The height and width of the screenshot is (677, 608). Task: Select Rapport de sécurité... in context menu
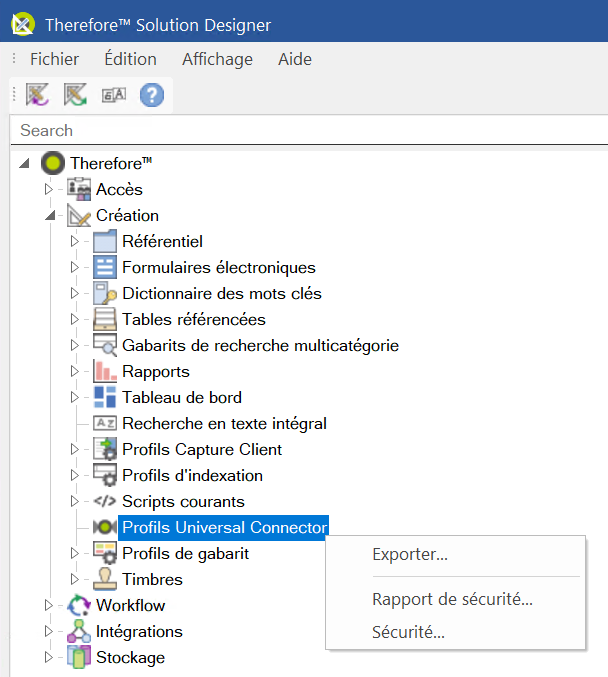452,600
